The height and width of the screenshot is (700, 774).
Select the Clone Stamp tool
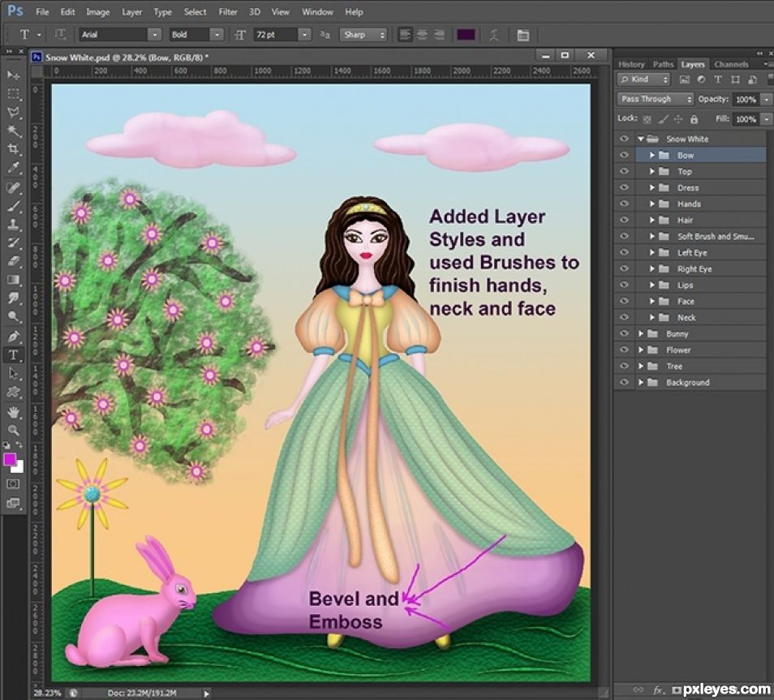coord(13,225)
